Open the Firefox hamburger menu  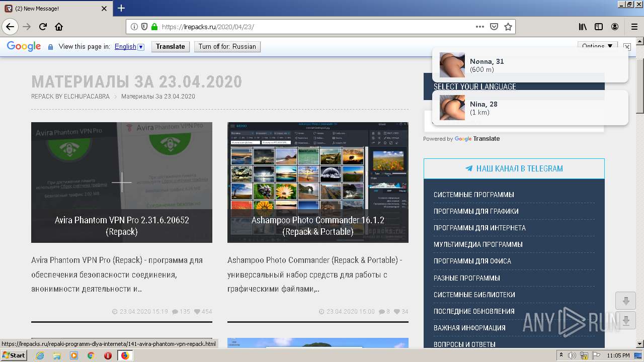pos(634,27)
